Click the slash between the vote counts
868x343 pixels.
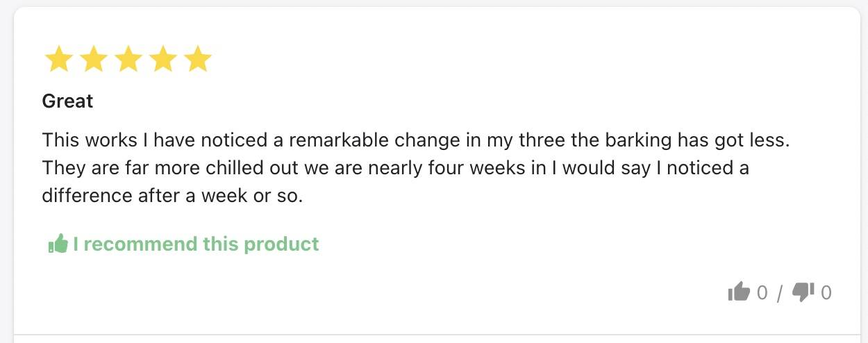780,294
